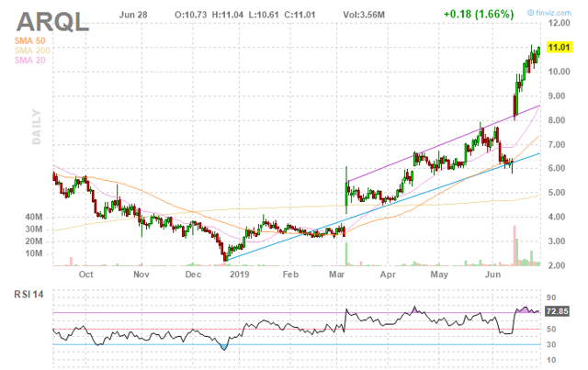The height and width of the screenshot is (370, 588).
Task: Select the SMA 50 legend label
Action: click(x=30, y=41)
